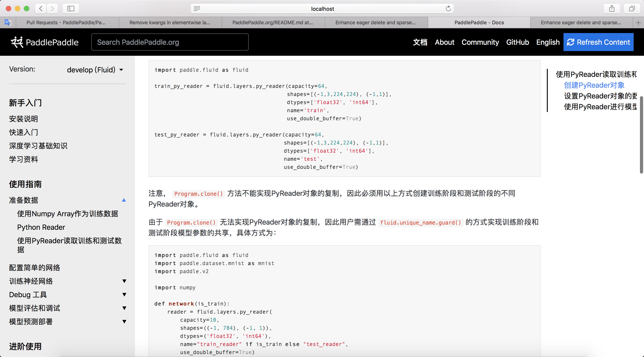Image resolution: width=644 pixels, height=357 pixels.
Task: Open 配置简单的网络 in sidebar
Action: click(x=34, y=268)
